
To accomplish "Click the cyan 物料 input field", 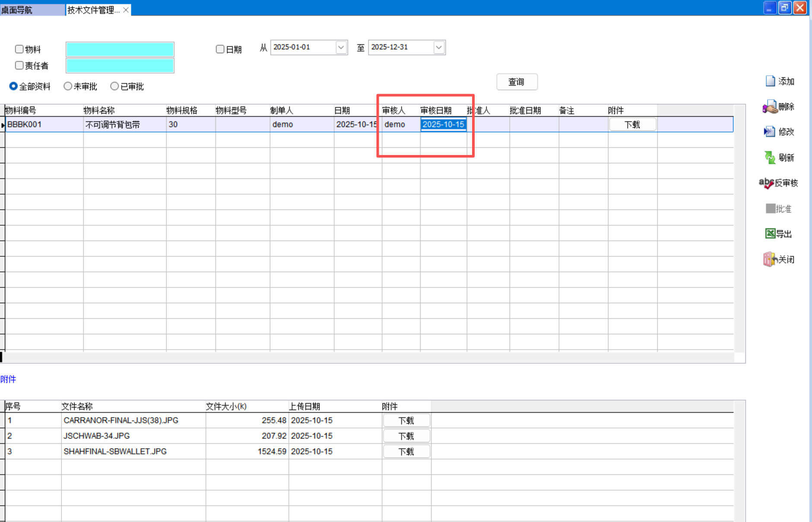I will tap(120, 50).
